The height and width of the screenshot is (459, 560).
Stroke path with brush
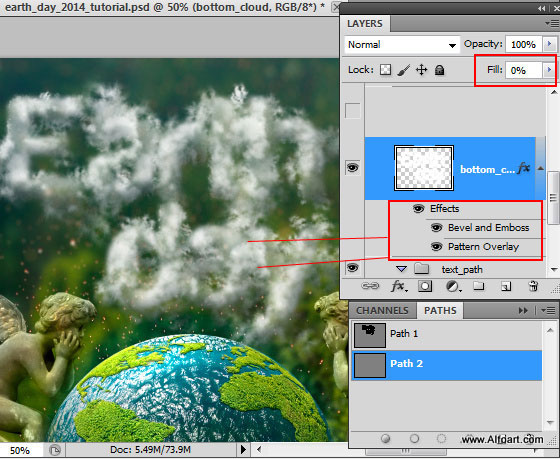pos(414,438)
